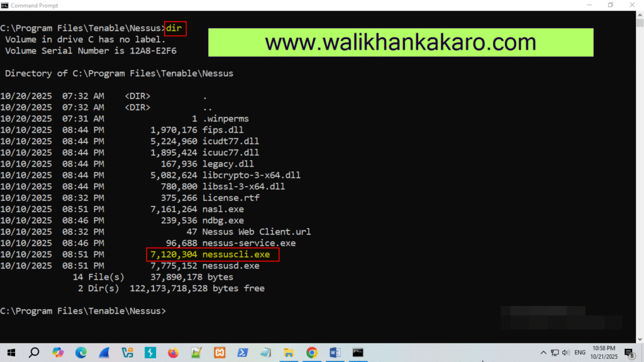Open Microsoft Word from the taskbar
Screen dimensions: 644x362
tap(335, 353)
